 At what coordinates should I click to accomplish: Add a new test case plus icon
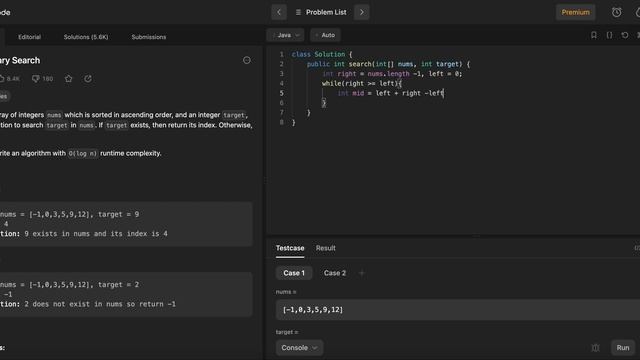click(x=362, y=273)
